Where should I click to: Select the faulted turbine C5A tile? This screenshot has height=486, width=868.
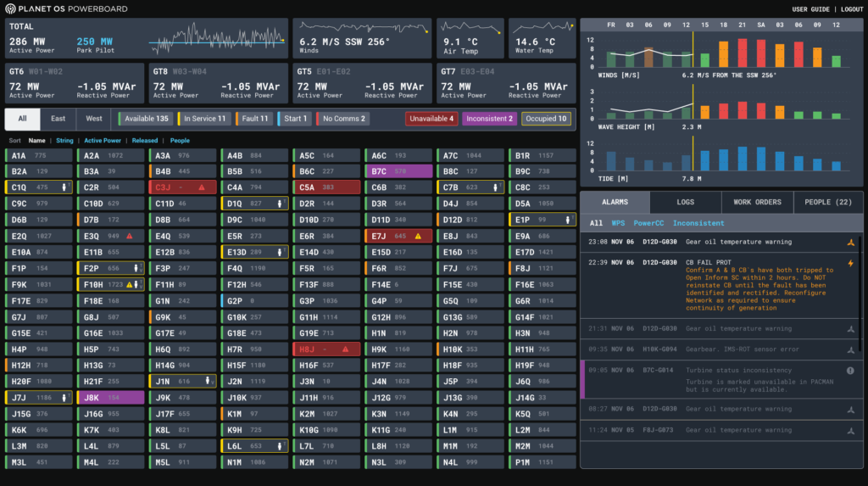tap(326, 187)
